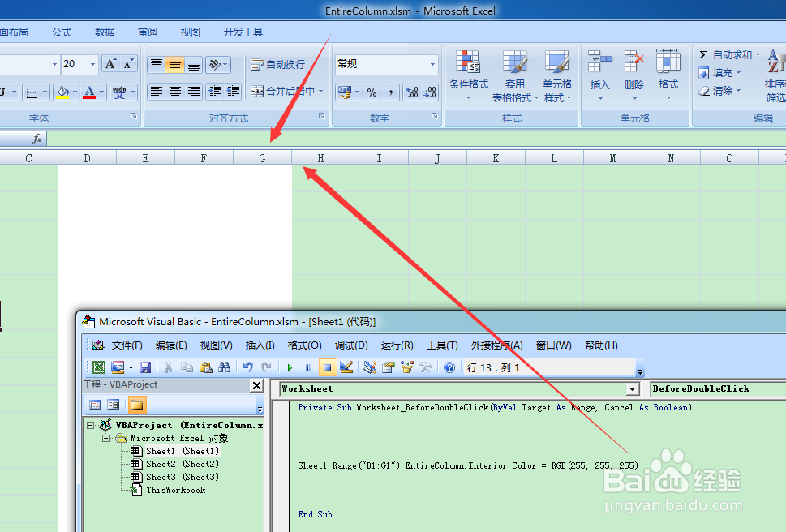786x532 pixels.
Task: Click 条件格式 conditional formatting button
Action: (x=469, y=75)
